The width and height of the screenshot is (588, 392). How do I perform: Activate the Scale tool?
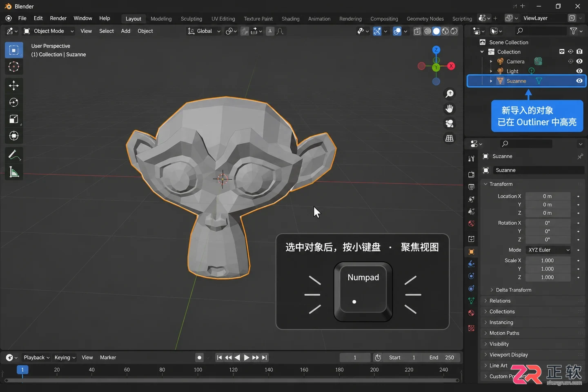tap(14, 119)
